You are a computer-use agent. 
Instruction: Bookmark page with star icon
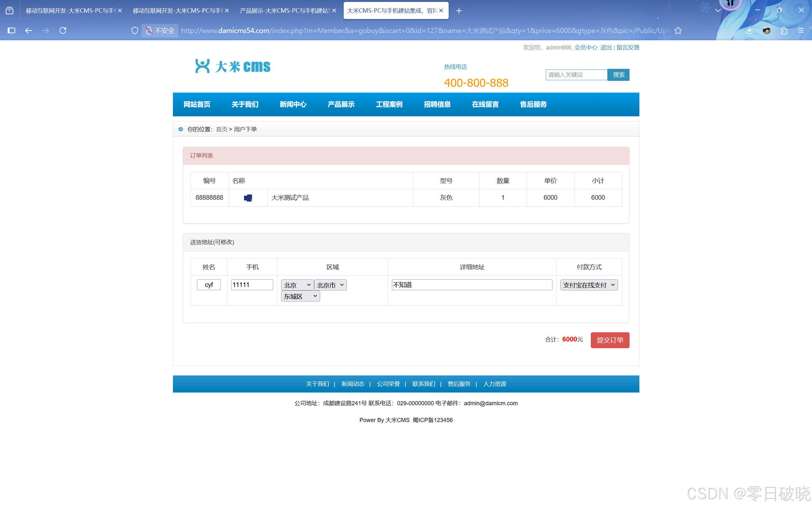coord(678,30)
